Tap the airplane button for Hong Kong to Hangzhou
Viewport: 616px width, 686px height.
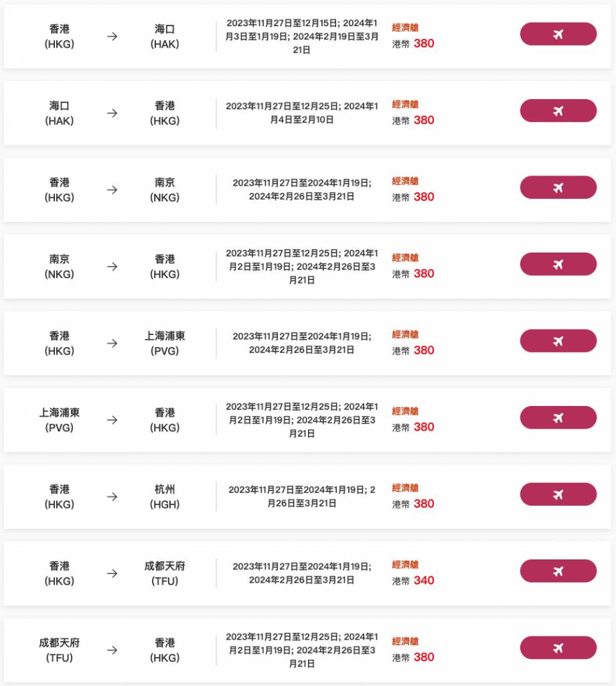(x=558, y=494)
